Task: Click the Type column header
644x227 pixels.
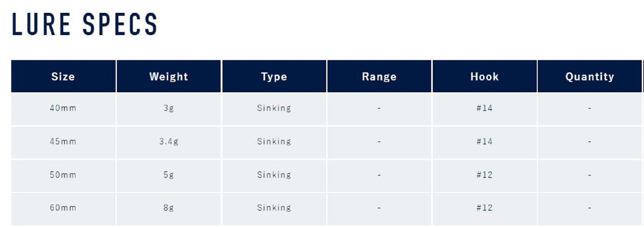Action: 274,77
